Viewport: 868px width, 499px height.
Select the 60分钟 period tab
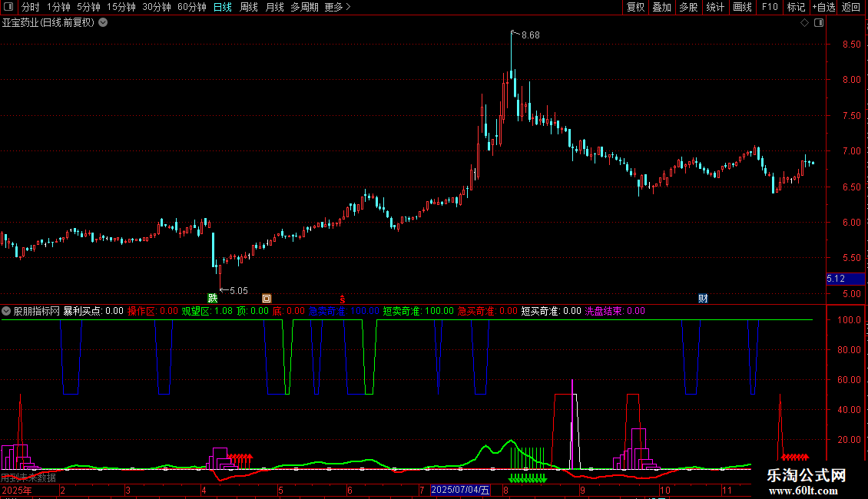(x=192, y=7)
